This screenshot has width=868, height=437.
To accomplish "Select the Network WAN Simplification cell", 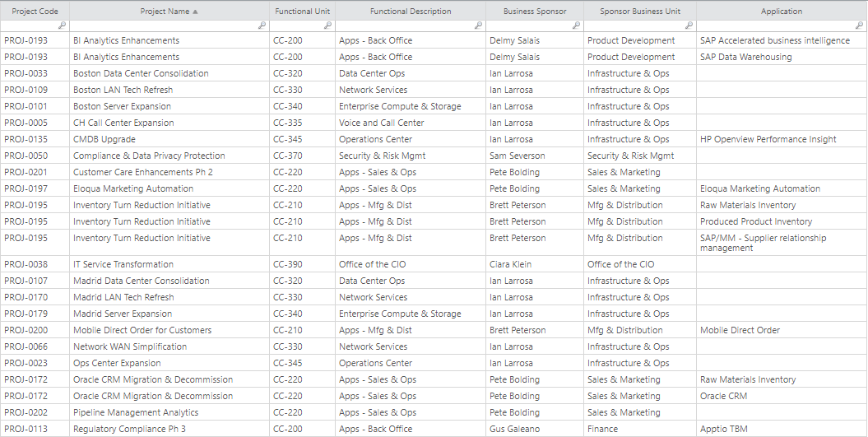I will (169, 346).
